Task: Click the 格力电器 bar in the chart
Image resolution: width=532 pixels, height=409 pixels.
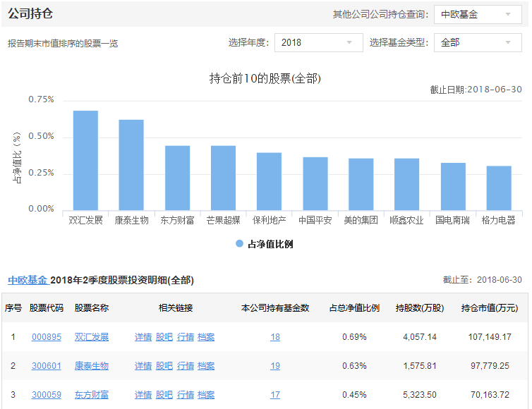Action: coord(499,188)
